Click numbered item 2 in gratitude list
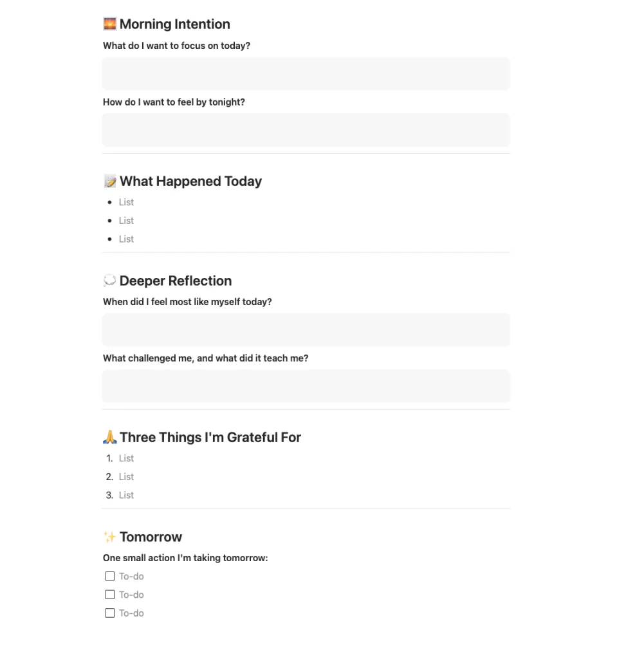Image resolution: width=644 pixels, height=659 pixels. point(126,476)
